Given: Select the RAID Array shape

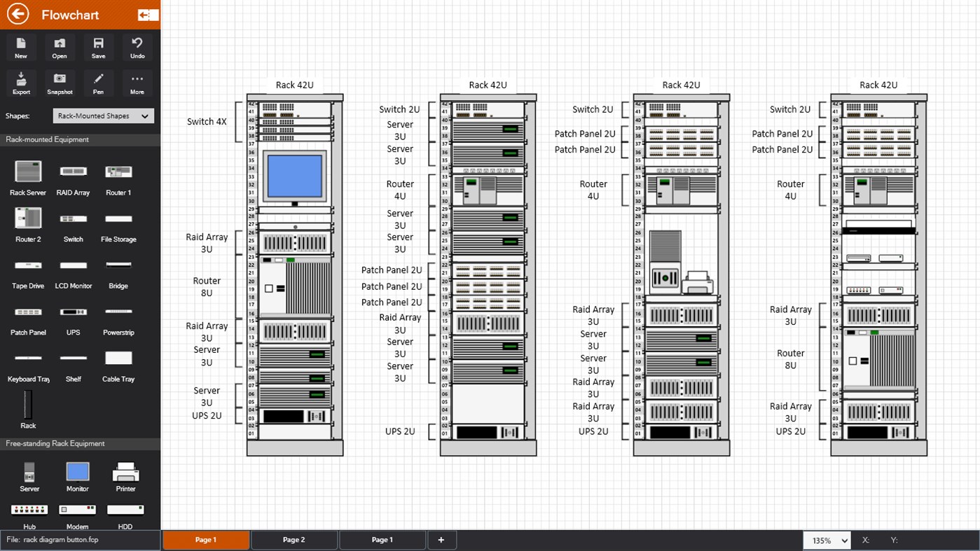Looking at the screenshot, I should coord(73,172).
